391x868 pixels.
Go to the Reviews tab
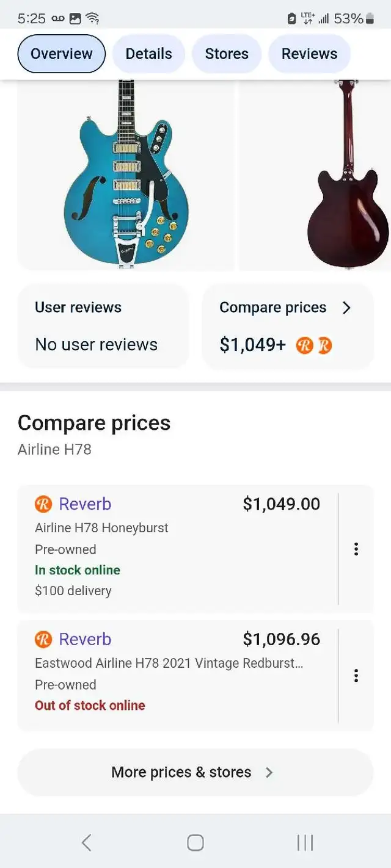coord(309,54)
